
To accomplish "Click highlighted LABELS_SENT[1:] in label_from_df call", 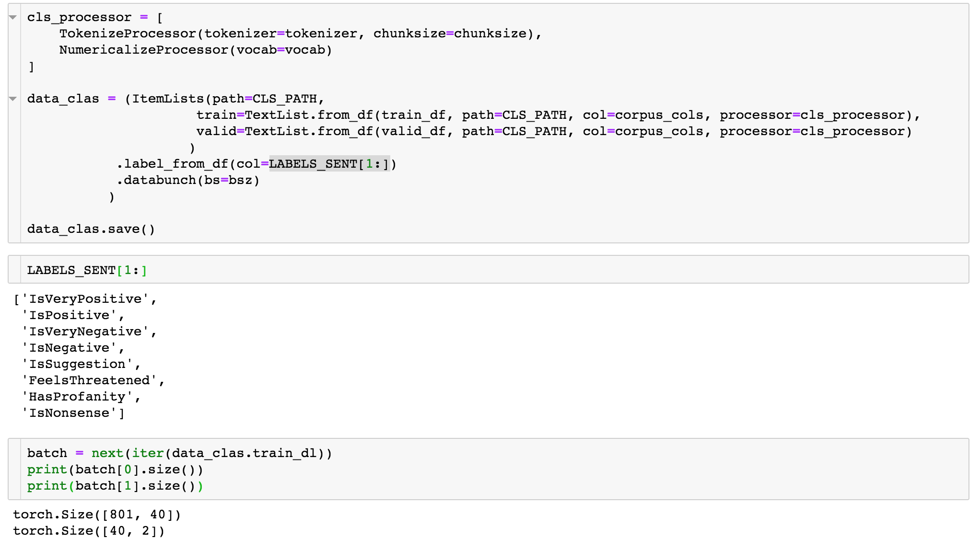I will pyautogui.click(x=329, y=164).
